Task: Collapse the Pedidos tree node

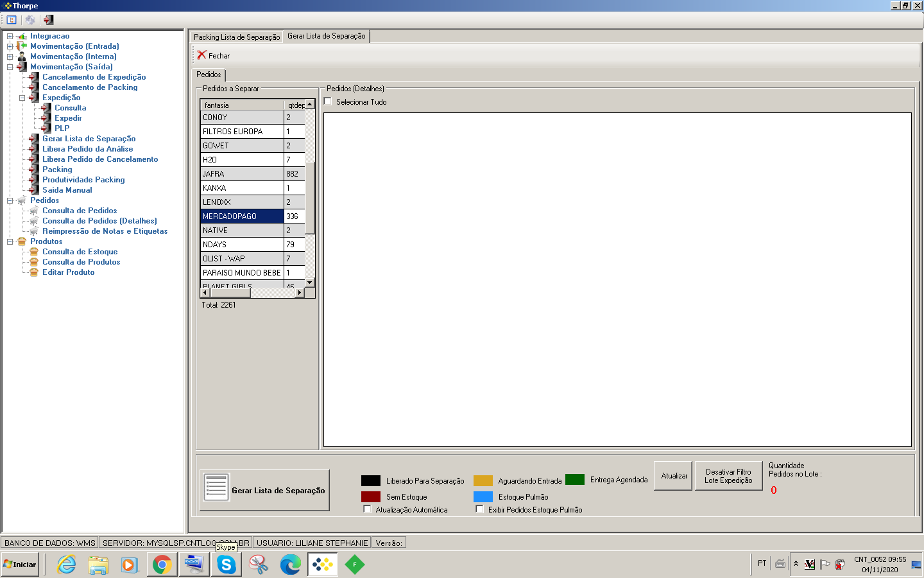Action: pyautogui.click(x=10, y=200)
